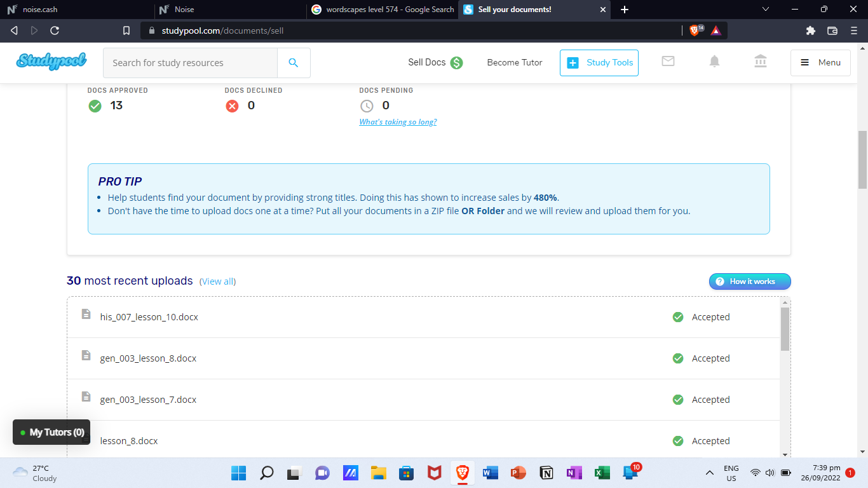Screen dimensions: 868x488
Task: Click the green check beside Docs Approved
Action: (x=95, y=106)
